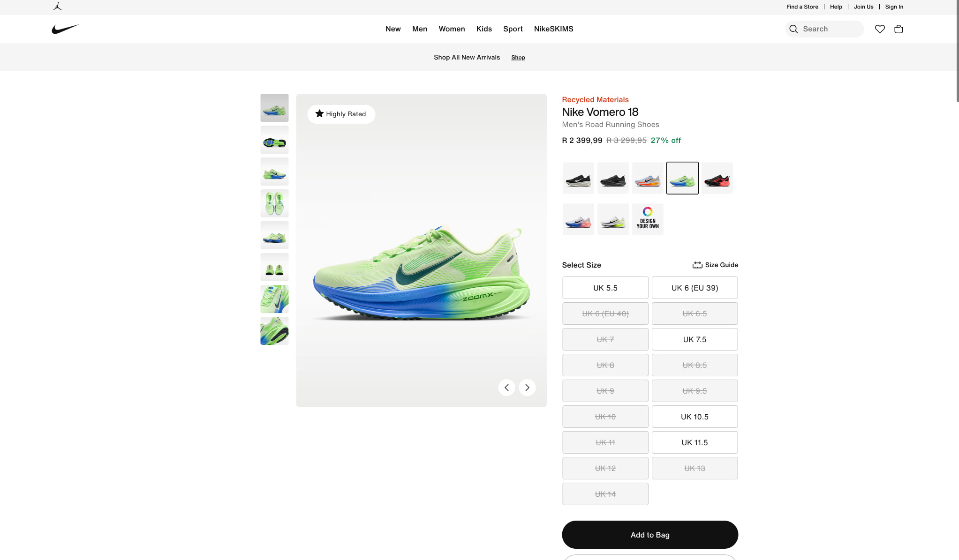959x560 pixels.
Task: Click the R 2 399,99 price
Action: click(x=582, y=141)
